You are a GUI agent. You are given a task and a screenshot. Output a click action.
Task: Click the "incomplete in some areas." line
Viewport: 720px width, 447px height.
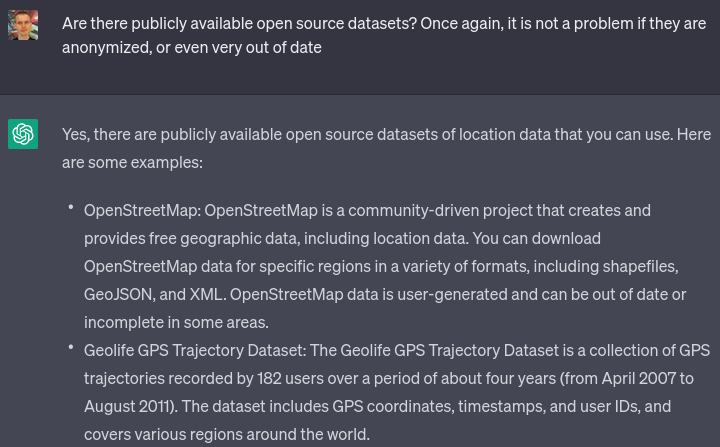tap(176, 322)
